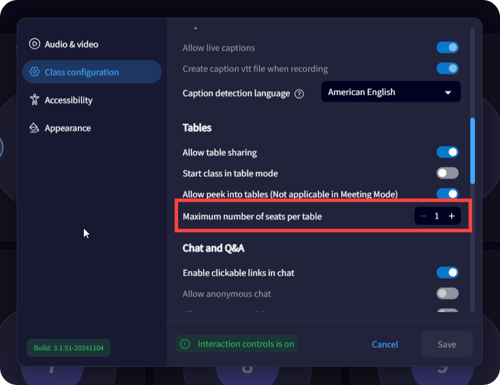This screenshot has height=385, width=500.
Task: Click the caption language dropdown arrow
Action: [448, 93]
